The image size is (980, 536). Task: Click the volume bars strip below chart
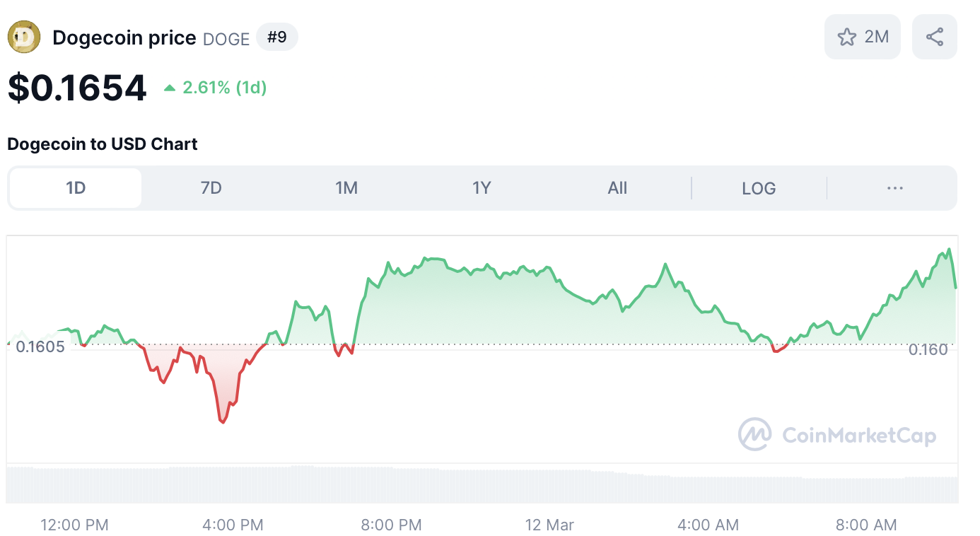[x=482, y=484]
